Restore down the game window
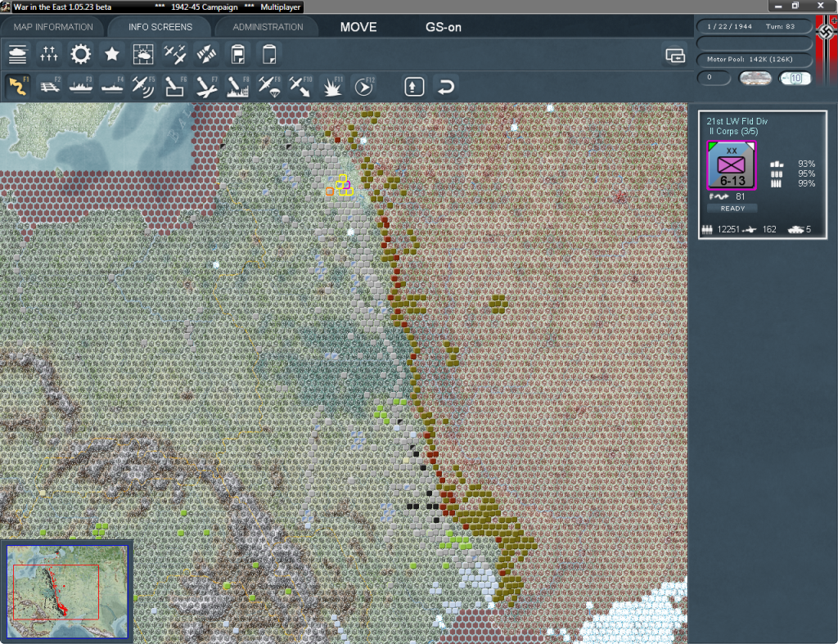Viewport: 838px width, 644px height. [795, 6]
